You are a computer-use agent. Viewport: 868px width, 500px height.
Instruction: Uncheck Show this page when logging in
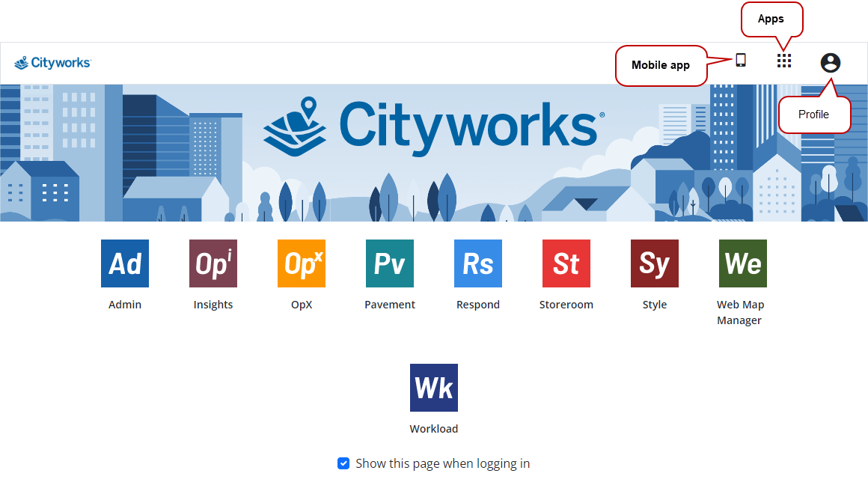click(x=343, y=463)
